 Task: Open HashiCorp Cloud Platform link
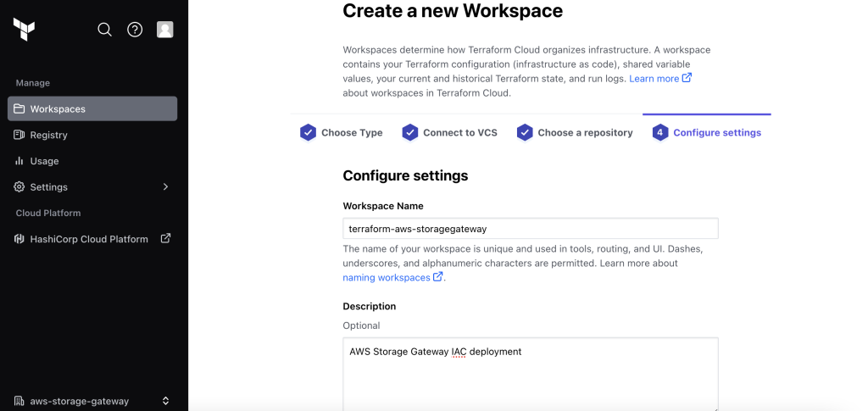coord(92,239)
